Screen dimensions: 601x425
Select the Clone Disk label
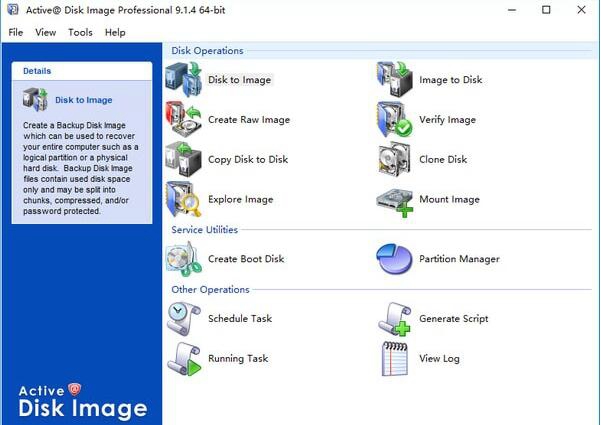tap(443, 159)
